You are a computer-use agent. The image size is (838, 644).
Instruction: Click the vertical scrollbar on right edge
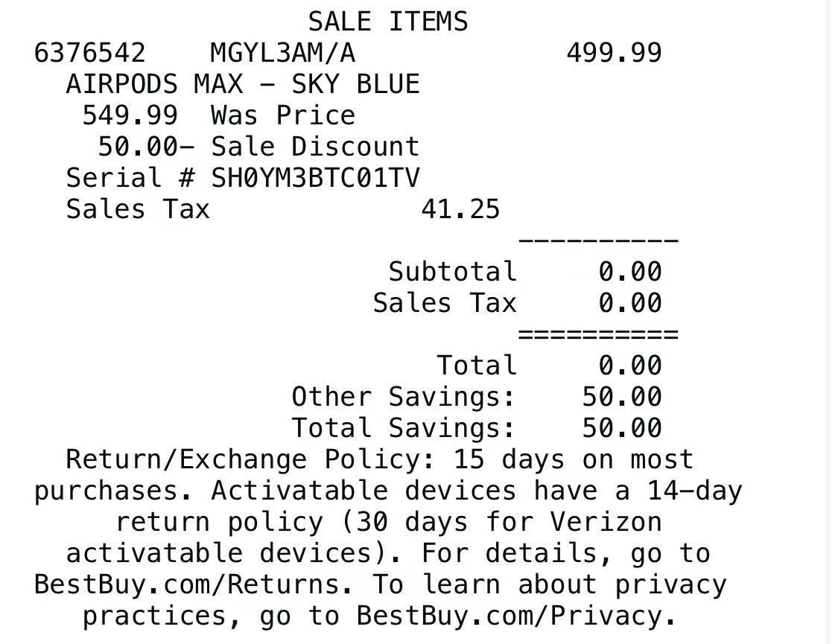(832, 322)
